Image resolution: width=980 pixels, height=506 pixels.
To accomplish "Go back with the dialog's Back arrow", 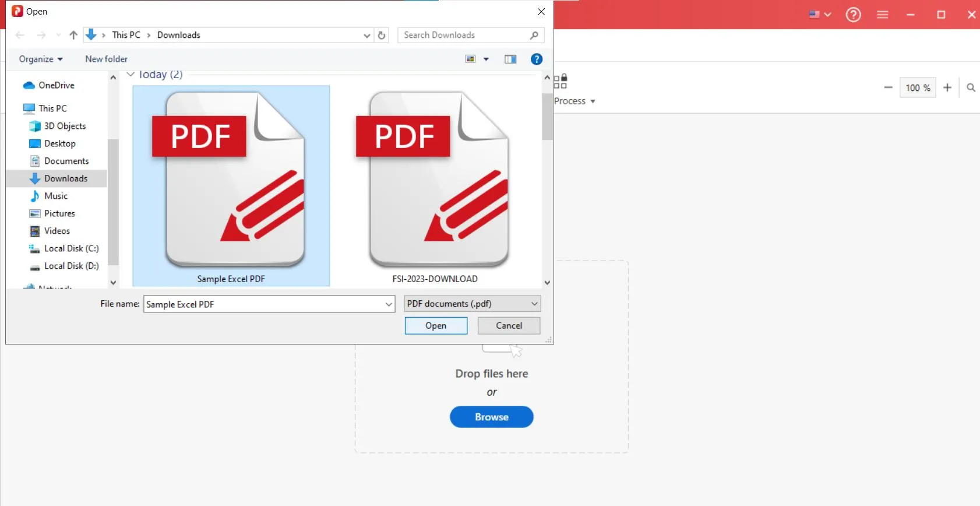I will pos(20,35).
